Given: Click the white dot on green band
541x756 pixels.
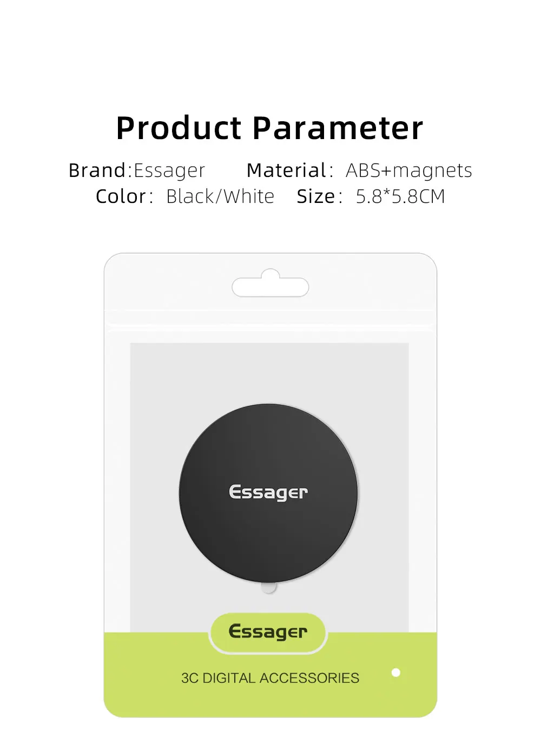Looking at the screenshot, I should click(x=396, y=673).
